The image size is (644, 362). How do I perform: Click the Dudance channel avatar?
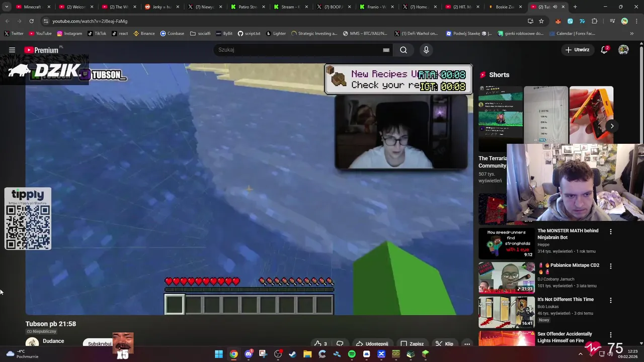pos(32,343)
